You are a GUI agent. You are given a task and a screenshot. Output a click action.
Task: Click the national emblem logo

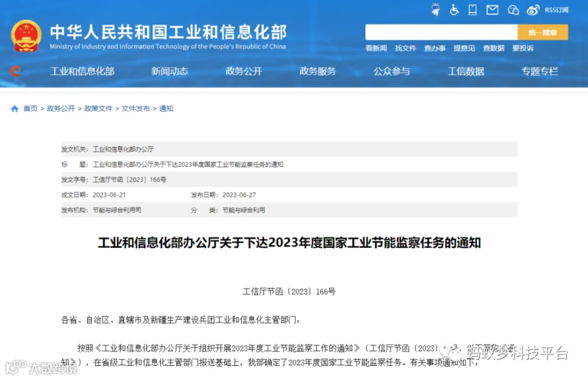pos(26,36)
